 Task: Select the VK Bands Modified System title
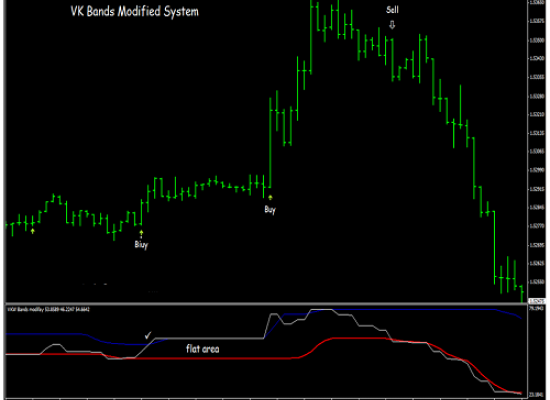135,11
